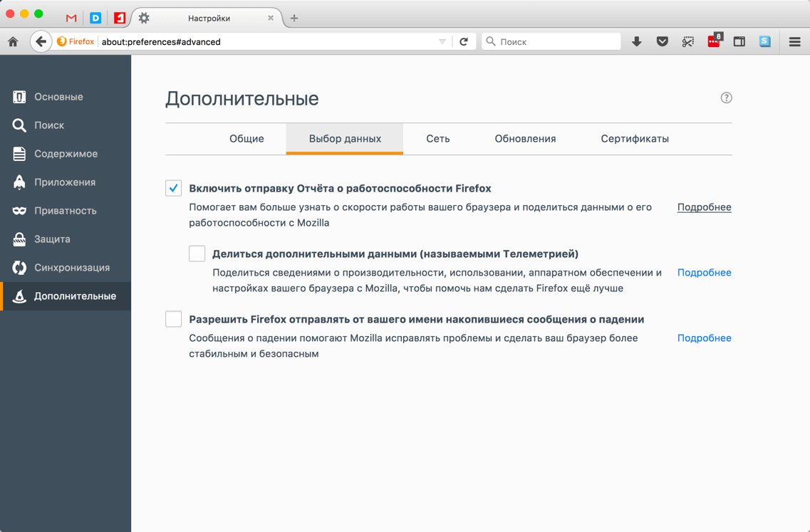Viewport: 810px width, 532px height.
Task: Switch to the Общие tab
Action: click(246, 138)
